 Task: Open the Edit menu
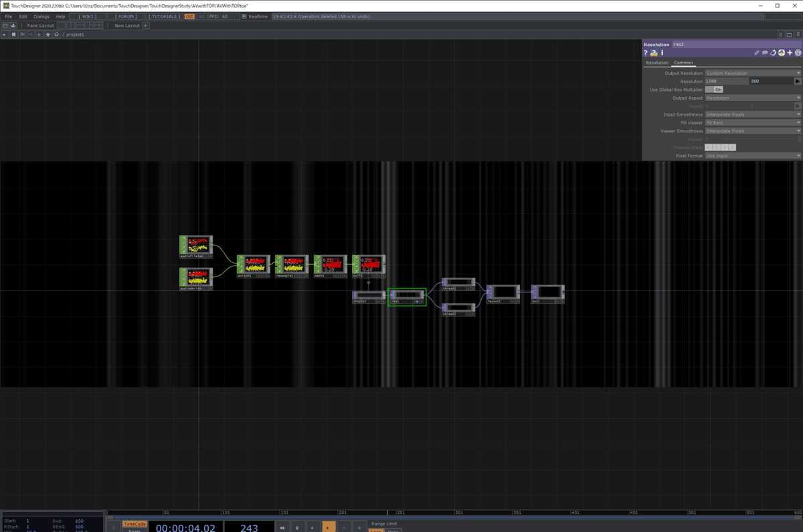coord(23,16)
